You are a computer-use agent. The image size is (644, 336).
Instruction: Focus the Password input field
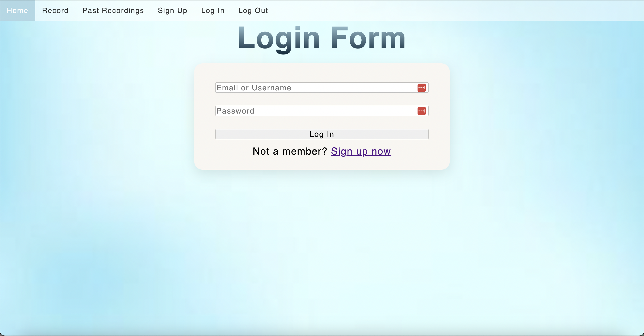point(322,111)
